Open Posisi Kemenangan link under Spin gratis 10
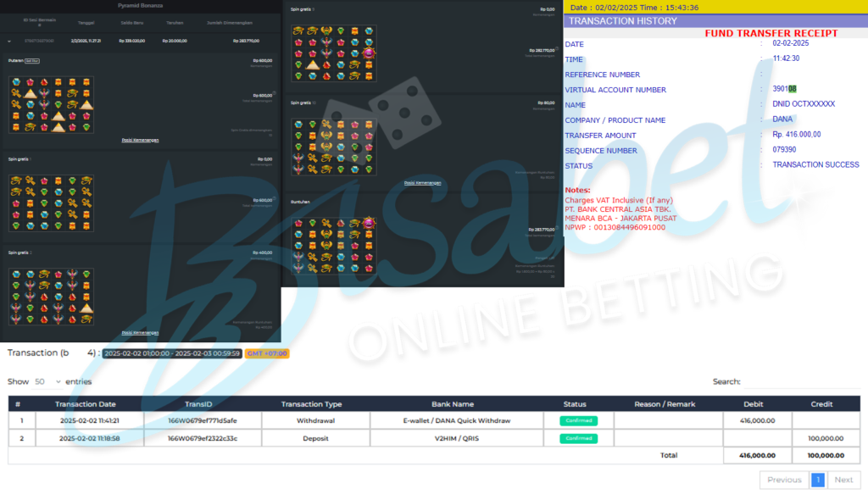868x494 pixels. [422, 182]
